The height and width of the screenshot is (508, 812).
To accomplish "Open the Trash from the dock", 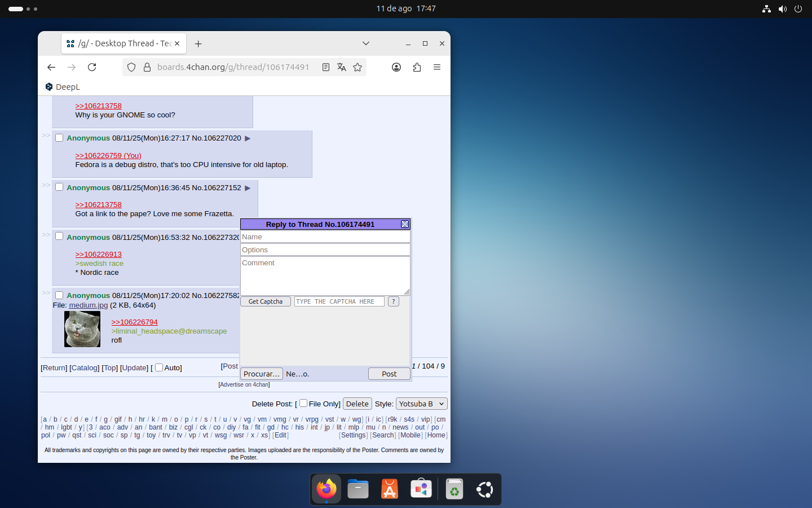I will click(x=454, y=489).
